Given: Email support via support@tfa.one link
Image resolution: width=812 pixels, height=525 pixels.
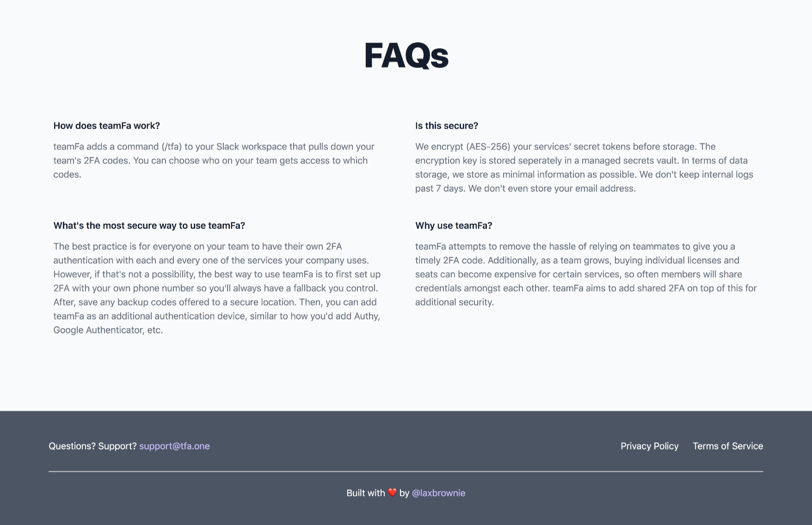Looking at the screenshot, I should pos(174,446).
